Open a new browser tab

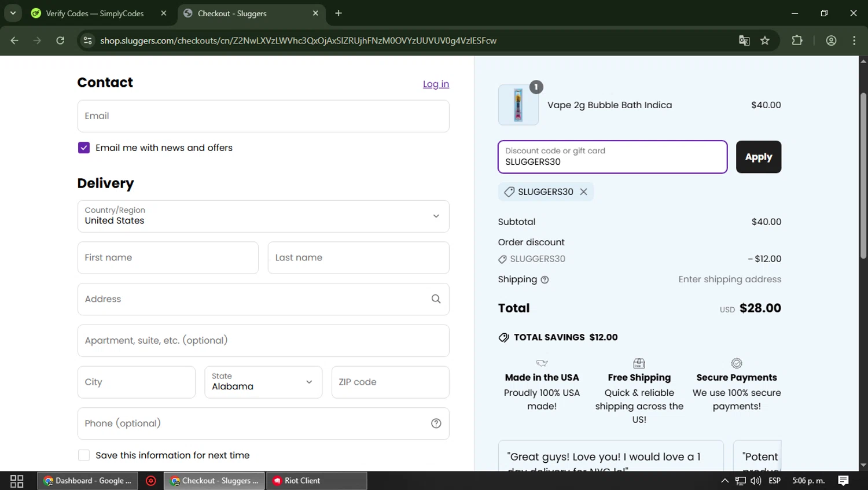point(339,13)
